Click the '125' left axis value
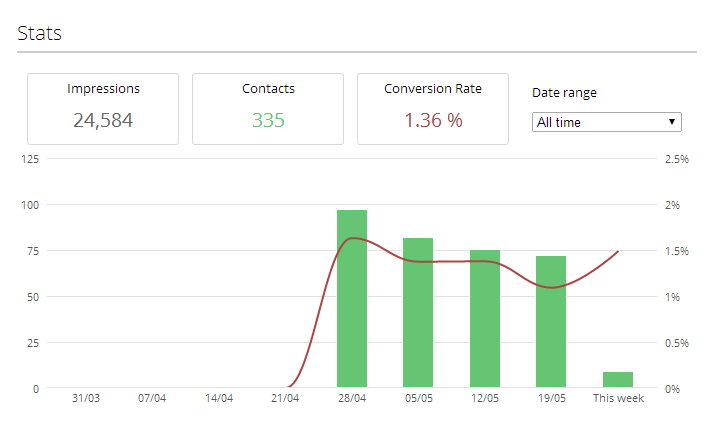Screen dimensions: 706x426 [x=30, y=159]
